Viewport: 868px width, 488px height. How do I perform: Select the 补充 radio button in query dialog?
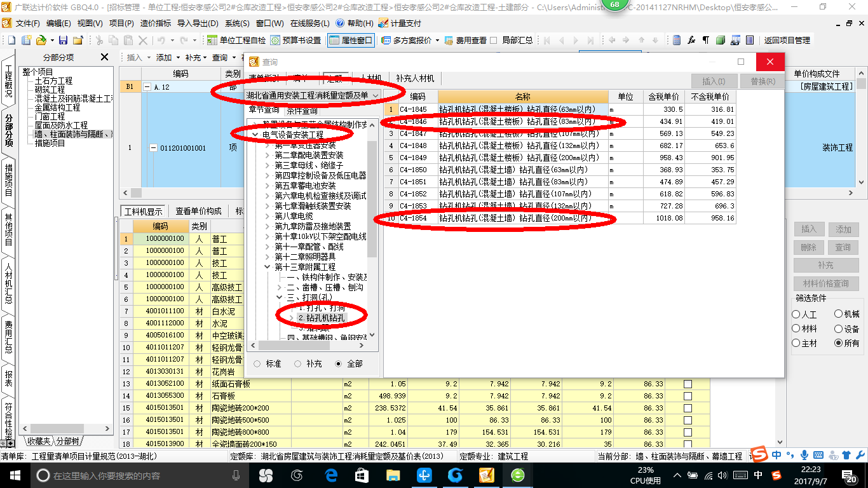[x=298, y=363]
